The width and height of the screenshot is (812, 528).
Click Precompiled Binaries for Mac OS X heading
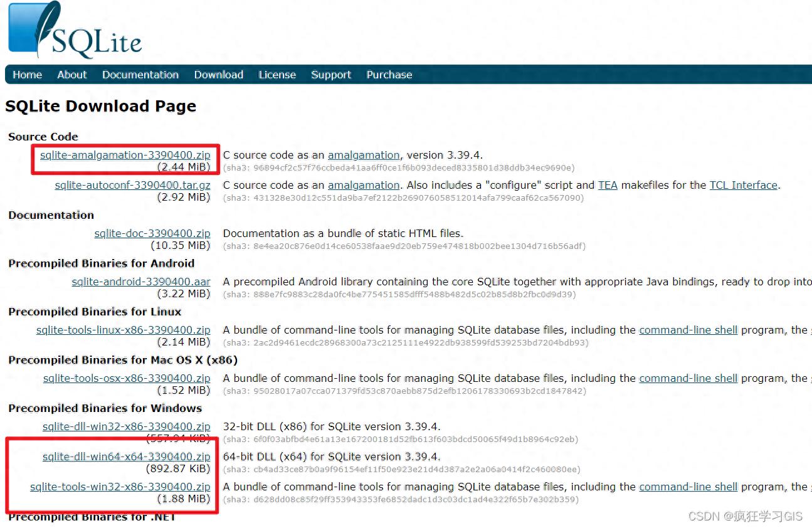pos(123,360)
